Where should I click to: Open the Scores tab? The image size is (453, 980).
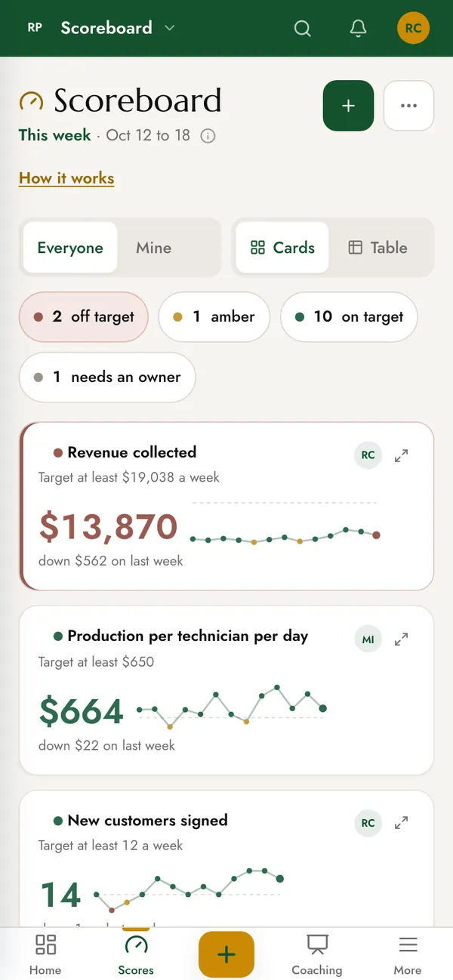click(x=136, y=955)
